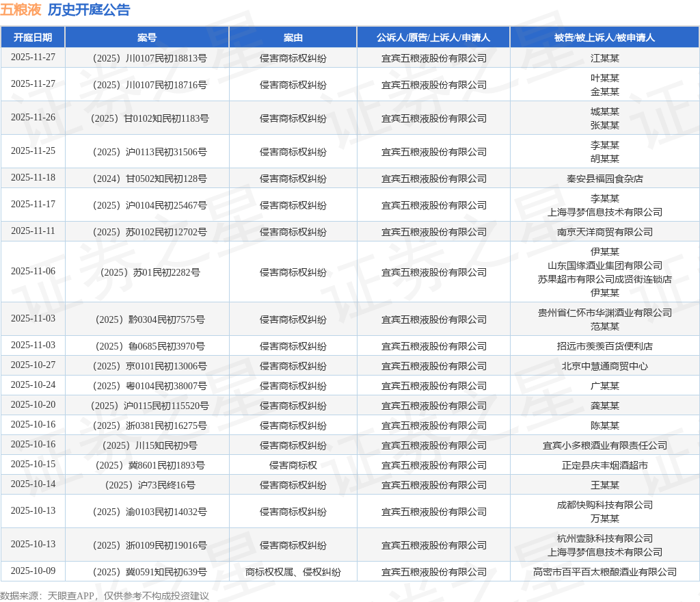The height and width of the screenshot is (602, 700).
Task: Click case number (2025)粤0104民初38007号
Action: (x=150, y=386)
